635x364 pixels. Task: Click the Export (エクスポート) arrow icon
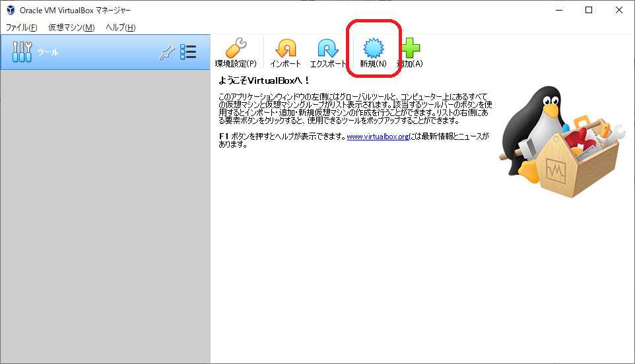(327, 48)
